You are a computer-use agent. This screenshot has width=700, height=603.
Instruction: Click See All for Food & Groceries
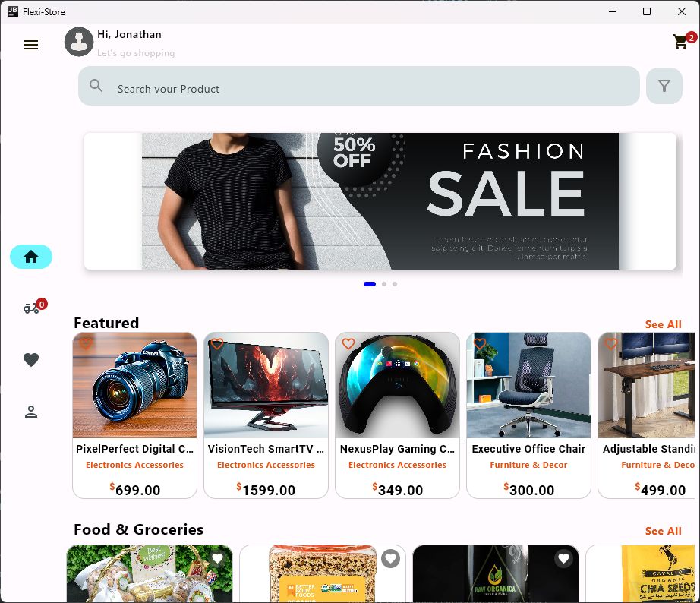coord(663,531)
